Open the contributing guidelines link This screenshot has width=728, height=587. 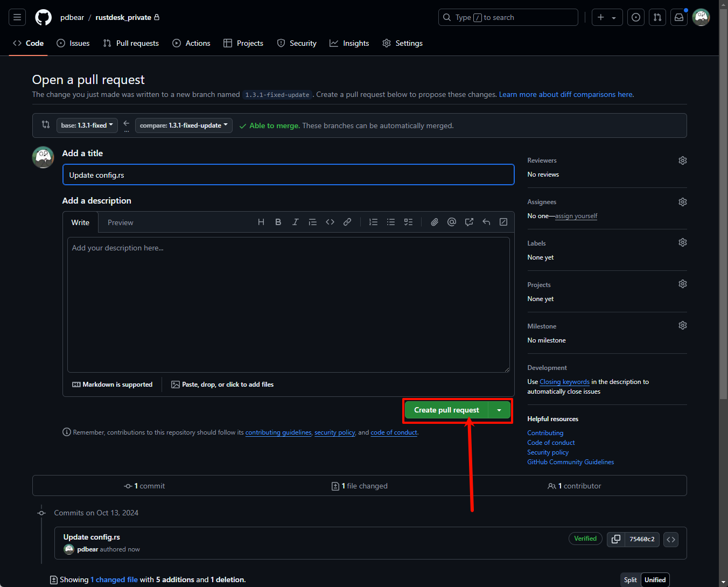pos(278,432)
